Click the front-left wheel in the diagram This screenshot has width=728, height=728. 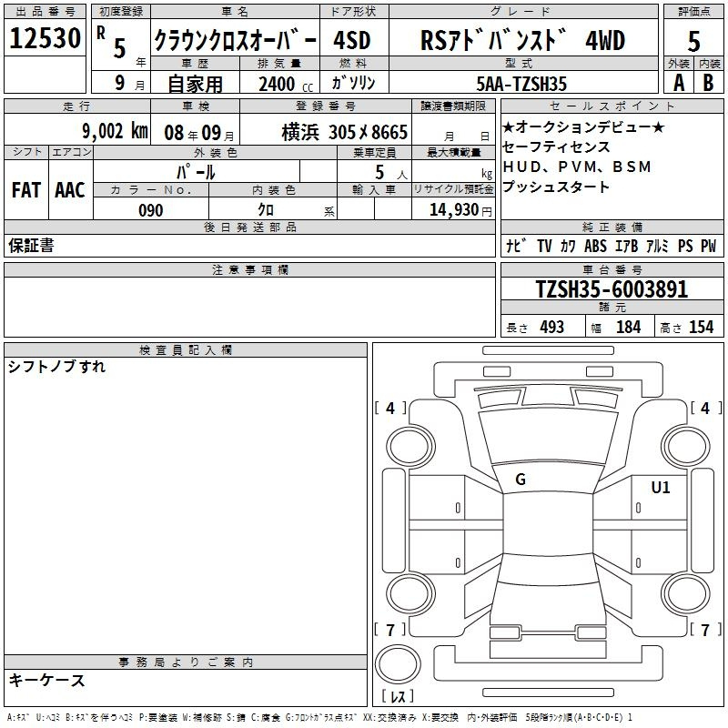[x=407, y=443]
